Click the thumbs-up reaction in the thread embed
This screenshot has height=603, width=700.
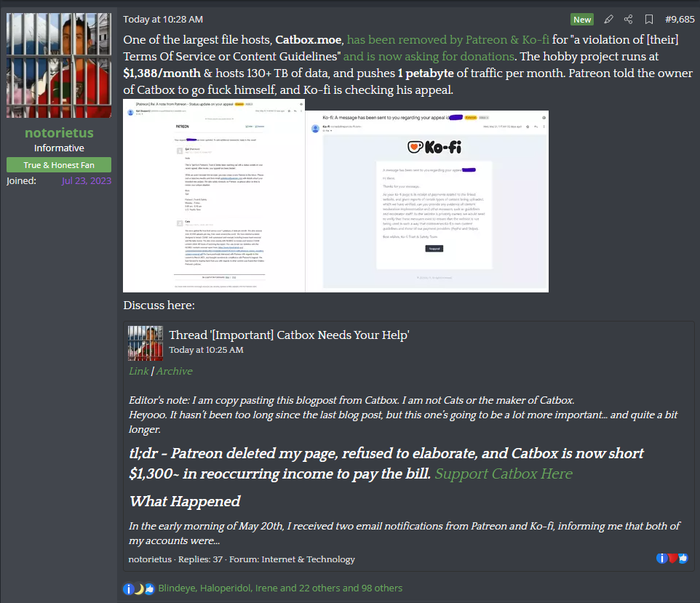pyautogui.click(x=683, y=559)
